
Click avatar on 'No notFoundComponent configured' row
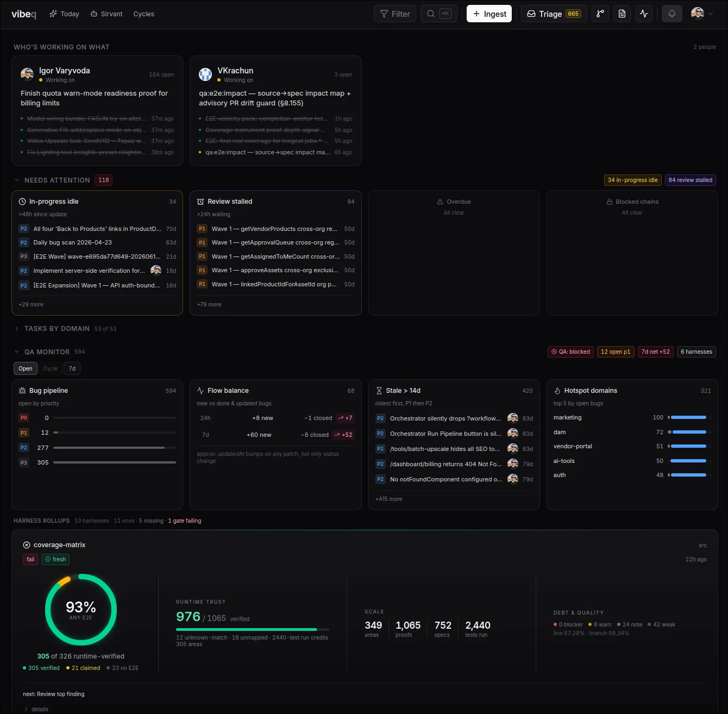click(513, 479)
